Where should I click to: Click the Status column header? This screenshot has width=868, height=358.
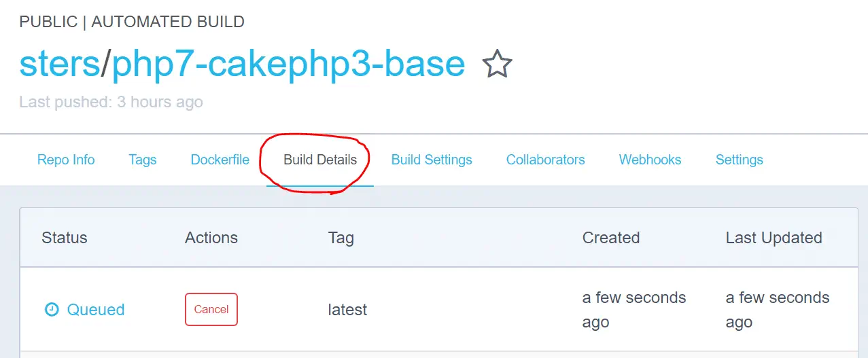pyautogui.click(x=65, y=238)
